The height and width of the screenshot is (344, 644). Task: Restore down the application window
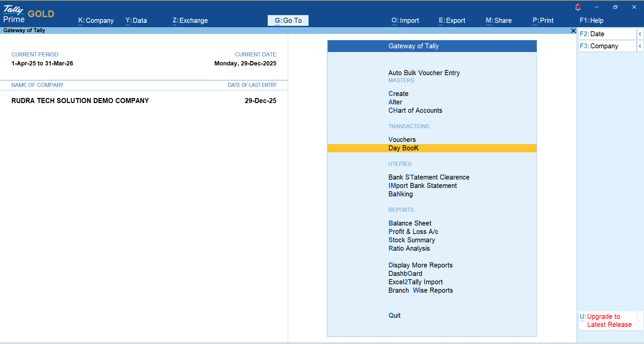click(x=615, y=7)
